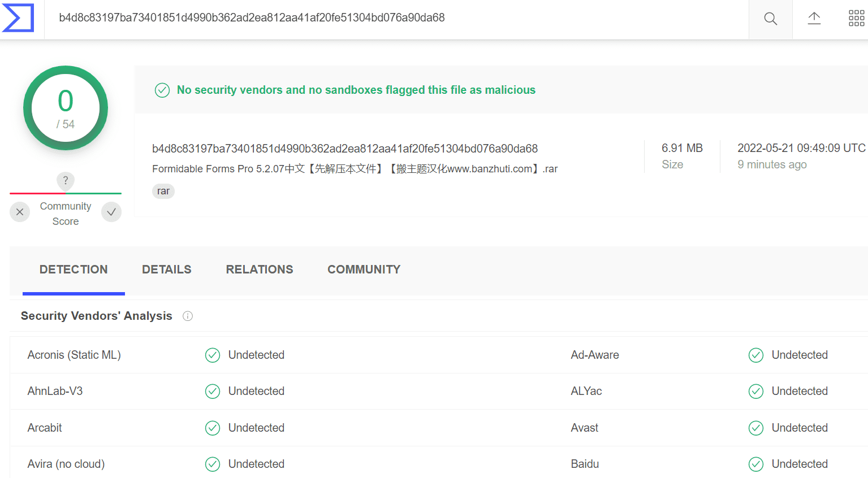Click the Formidable Forms Pro file name
The height and width of the screenshot is (478, 868).
pyautogui.click(x=355, y=169)
